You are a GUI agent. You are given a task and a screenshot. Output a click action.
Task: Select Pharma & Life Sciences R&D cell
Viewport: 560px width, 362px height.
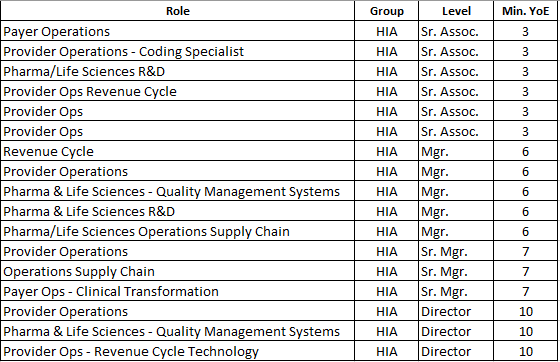pos(178,211)
